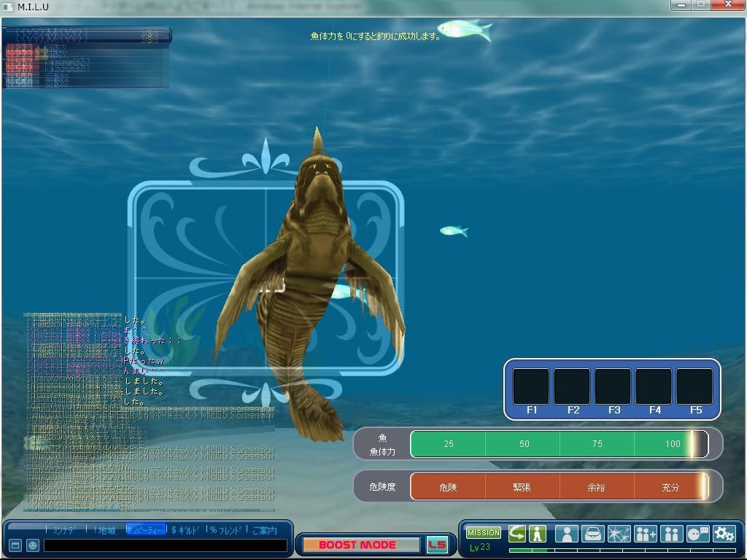Toggle the chat window size icon

[15, 545]
